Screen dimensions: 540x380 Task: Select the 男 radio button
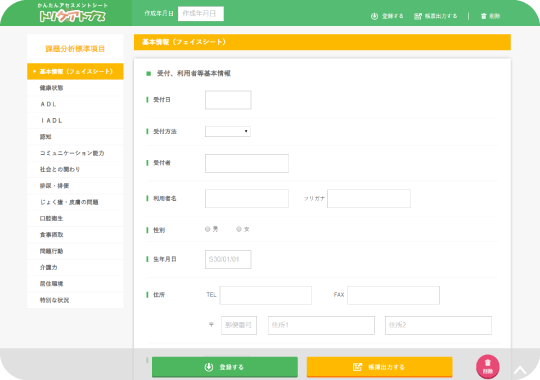coord(208,229)
